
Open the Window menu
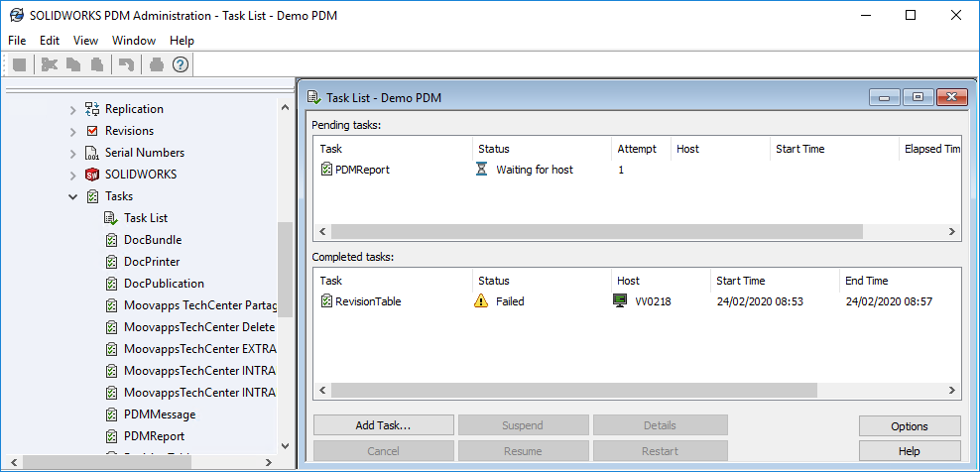[134, 41]
